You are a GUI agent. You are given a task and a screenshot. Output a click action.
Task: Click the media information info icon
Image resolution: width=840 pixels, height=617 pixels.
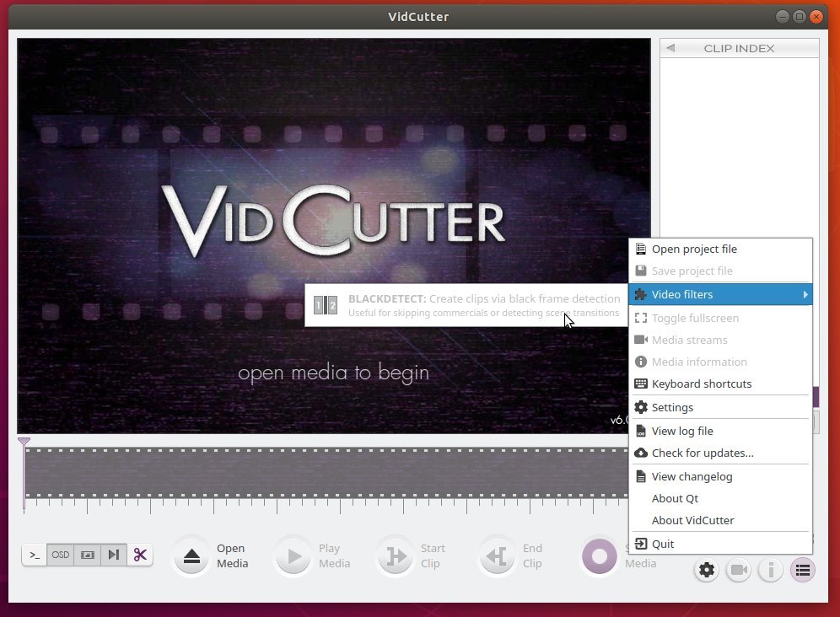point(770,570)
